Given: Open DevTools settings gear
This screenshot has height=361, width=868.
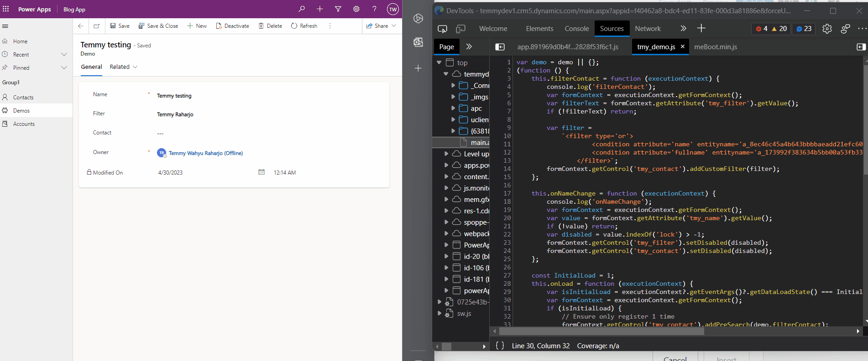Looking at the screenshot, I should (x=827, y=29).
